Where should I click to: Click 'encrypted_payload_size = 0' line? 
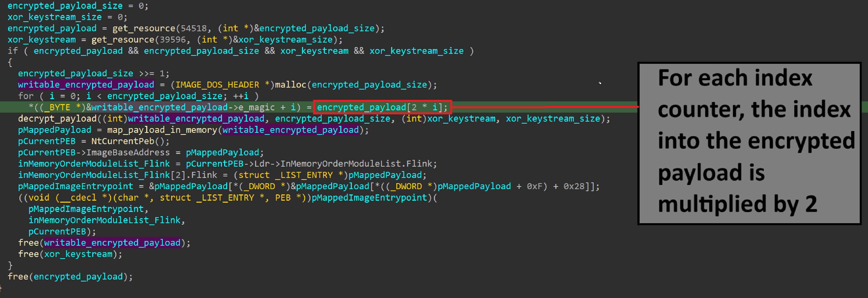78,6
